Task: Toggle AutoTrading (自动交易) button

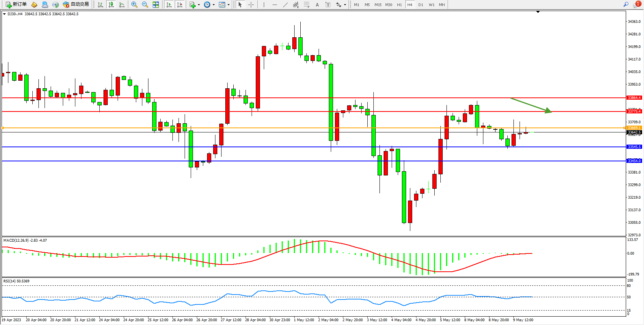Action: 76,5
